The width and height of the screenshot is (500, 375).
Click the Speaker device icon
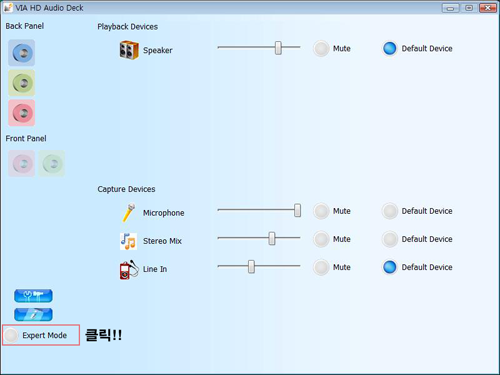coord(129,50)
